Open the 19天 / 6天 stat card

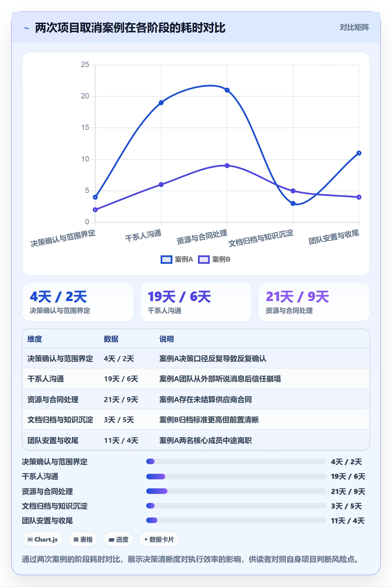tap(196, 302)
